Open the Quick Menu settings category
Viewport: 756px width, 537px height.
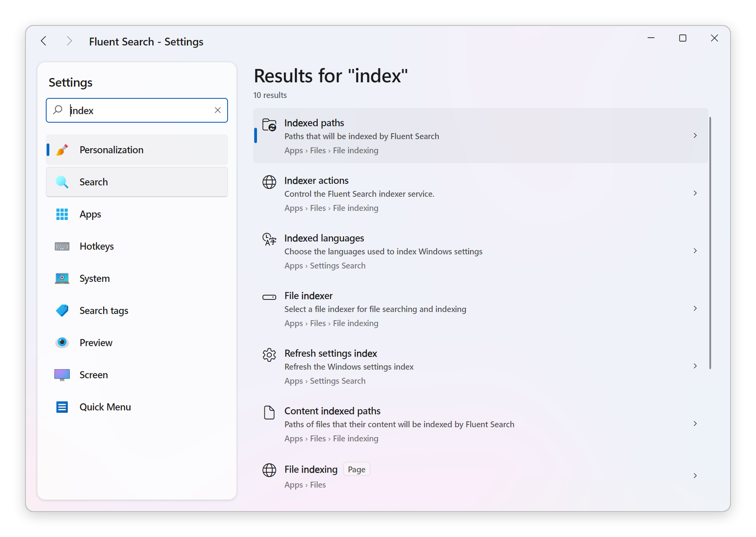tap(137, 407)
